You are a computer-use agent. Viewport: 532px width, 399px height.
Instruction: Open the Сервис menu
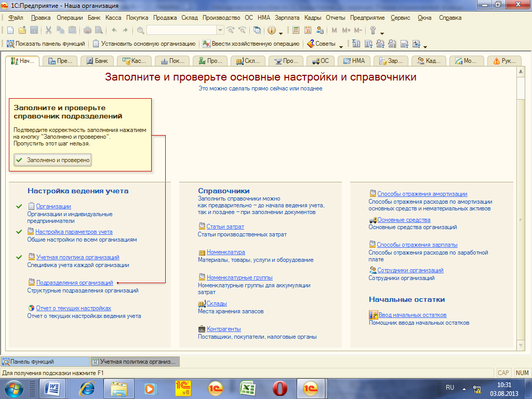401,18
